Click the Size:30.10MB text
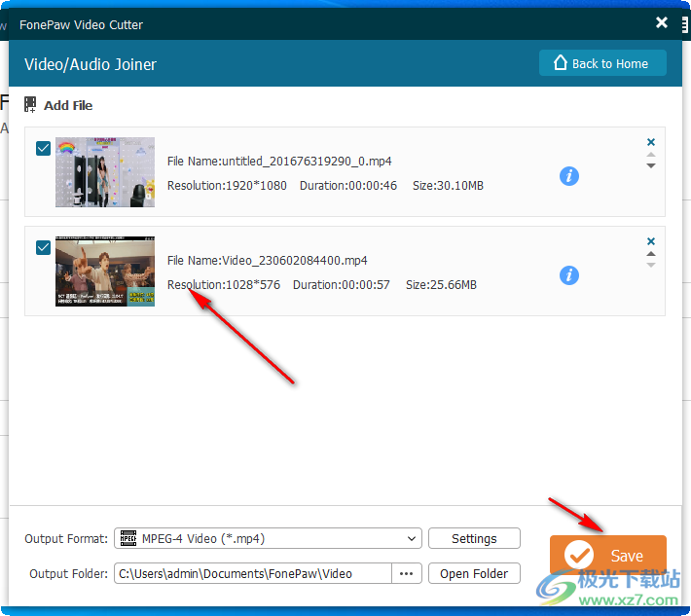The image size is (691, 616). click(x=448, y=186)
